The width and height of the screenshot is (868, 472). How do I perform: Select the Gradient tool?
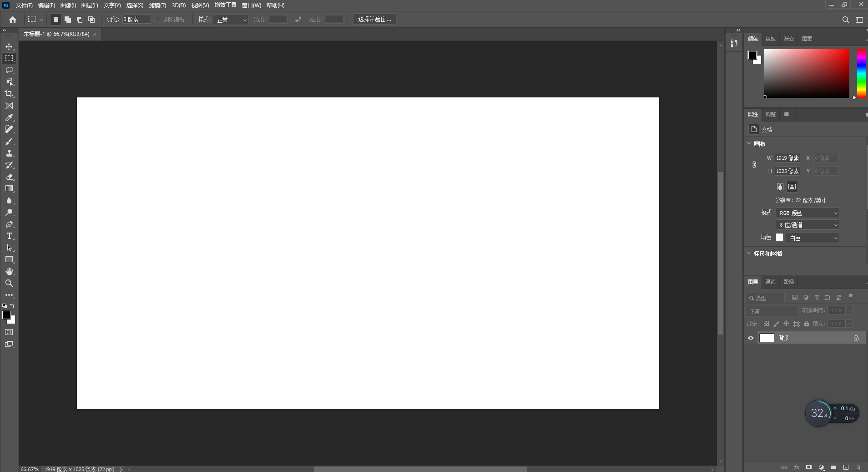[9, 188]
